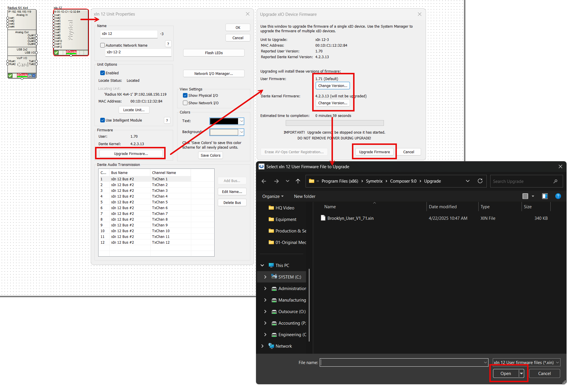
Task: Open the recent locations dropdown
Action: point(287,181)
